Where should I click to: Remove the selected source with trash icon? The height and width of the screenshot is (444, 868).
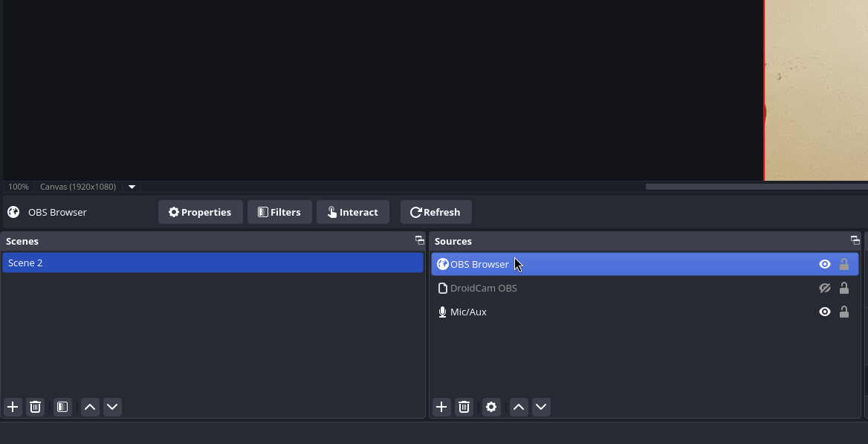464,407
